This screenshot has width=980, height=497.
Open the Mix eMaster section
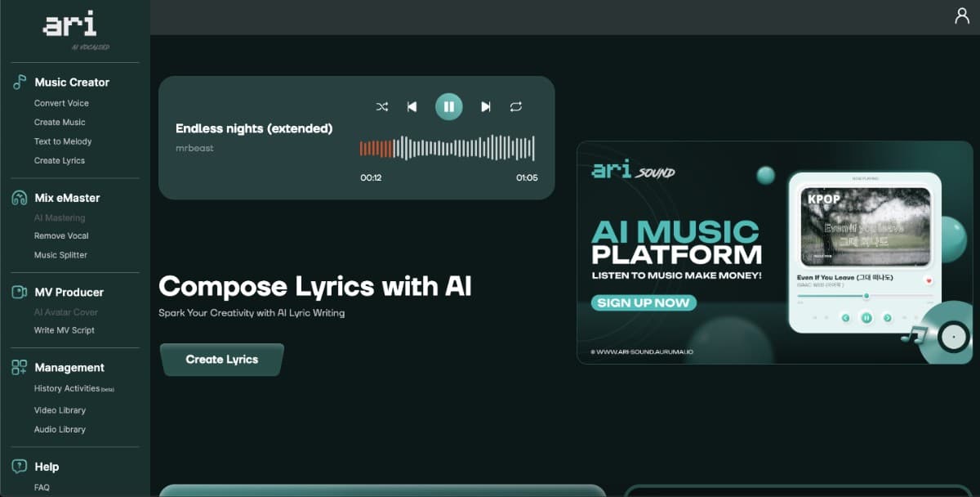pyautogui.click(x=67, y=198)
